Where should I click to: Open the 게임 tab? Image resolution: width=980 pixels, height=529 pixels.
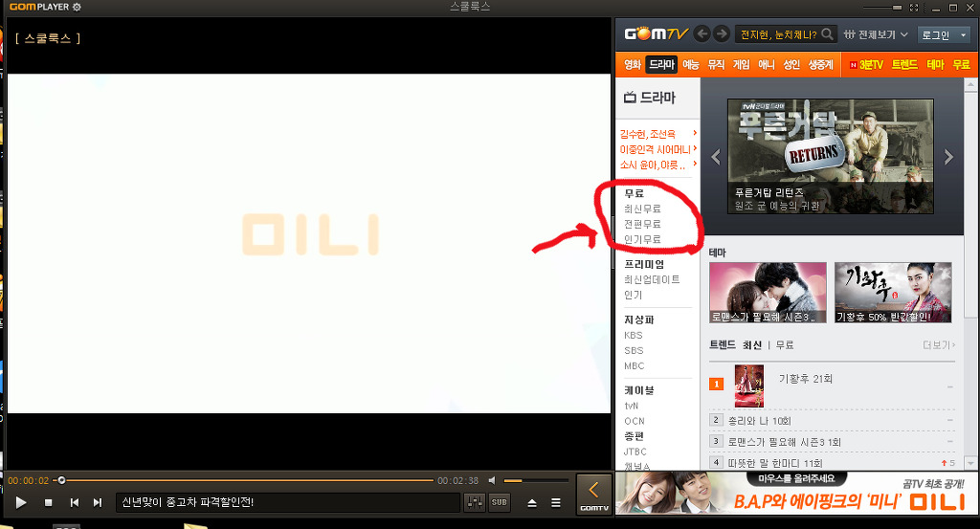pyautogui.click(x=742, y=64)
